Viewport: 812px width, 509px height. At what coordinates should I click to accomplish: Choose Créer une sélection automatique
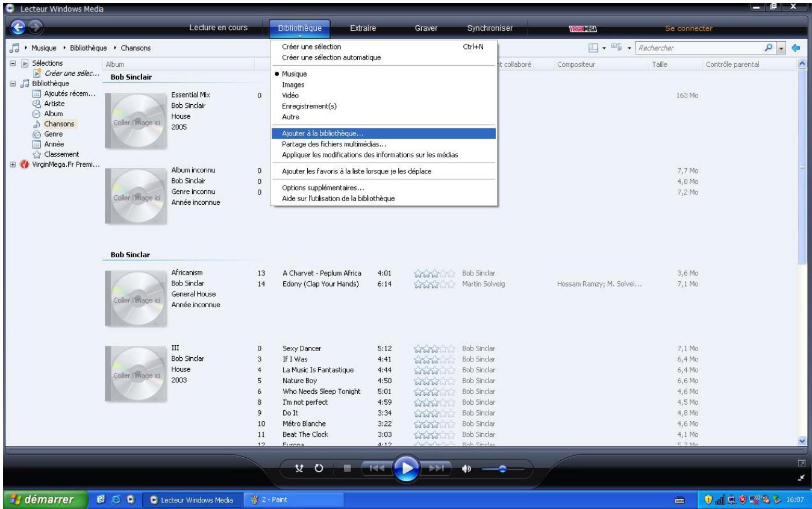tap(384, 57)
